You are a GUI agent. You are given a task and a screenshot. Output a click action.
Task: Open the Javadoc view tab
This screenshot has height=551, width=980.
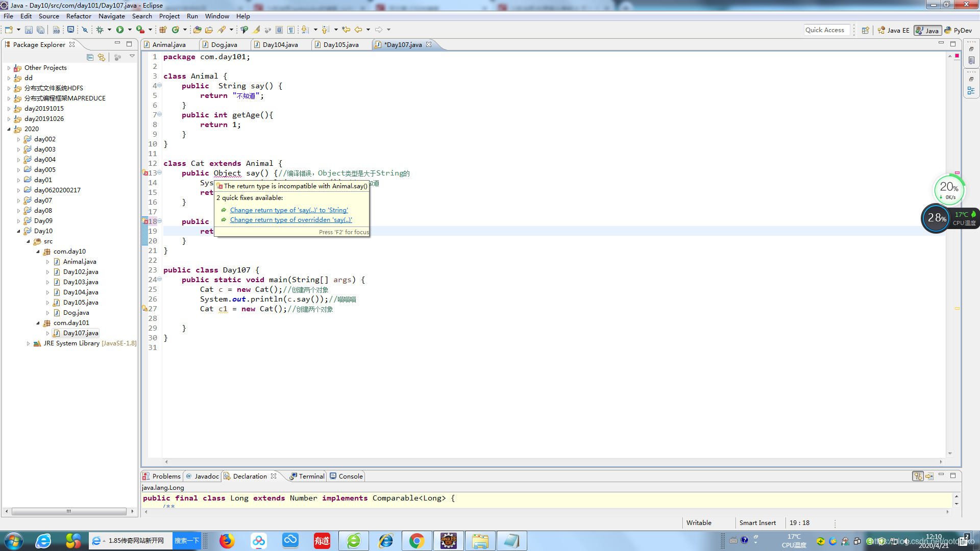[x=203, y=476]
